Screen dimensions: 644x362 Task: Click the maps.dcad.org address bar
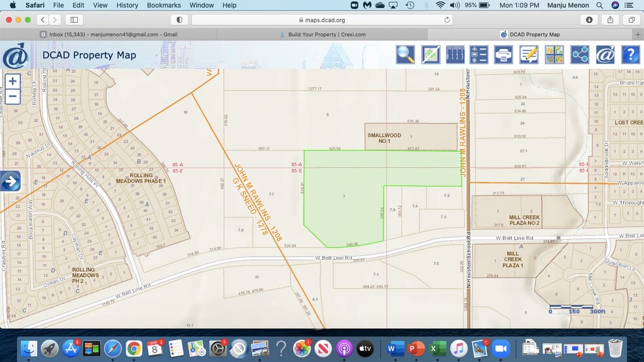coord(322,20)
